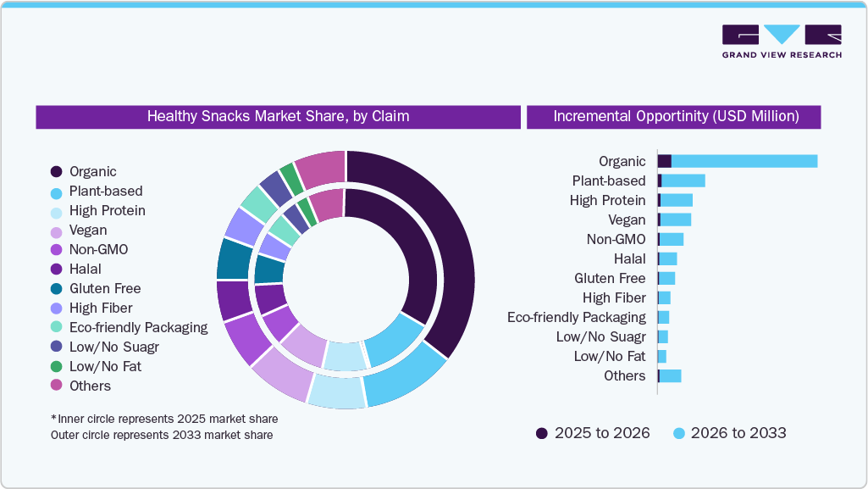The height and width of the screenshot is (489, 868).
Task: Click the 2026 to 2033 legend dot
Action: tap(678, 433)
